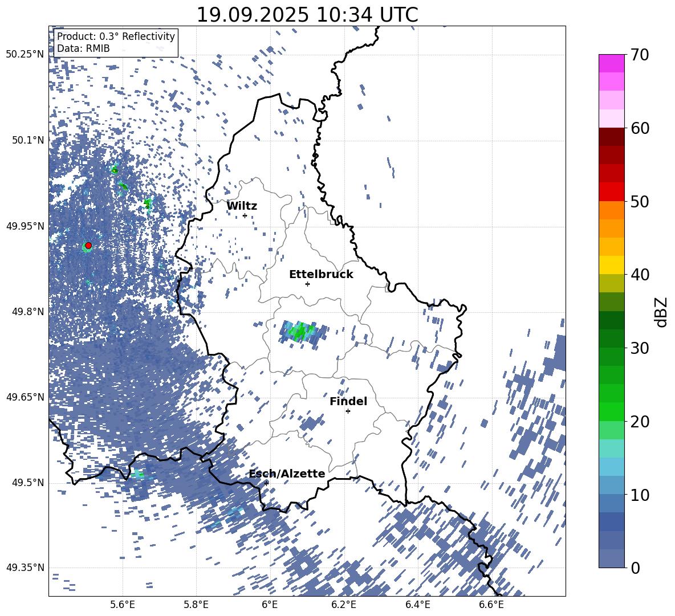This screenshot has width=675, height=616.
Task: Click the 5.6°E longitude label
Action: [123, 605]
